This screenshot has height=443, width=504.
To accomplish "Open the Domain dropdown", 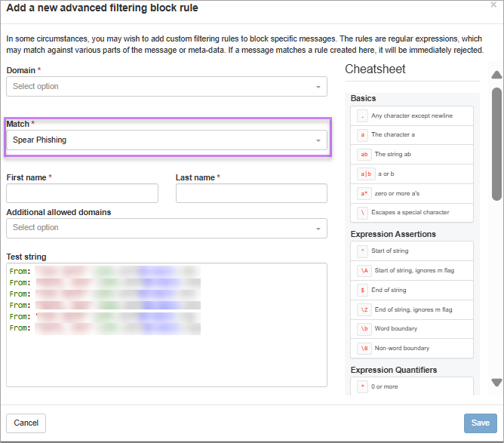I will (167, 87).
